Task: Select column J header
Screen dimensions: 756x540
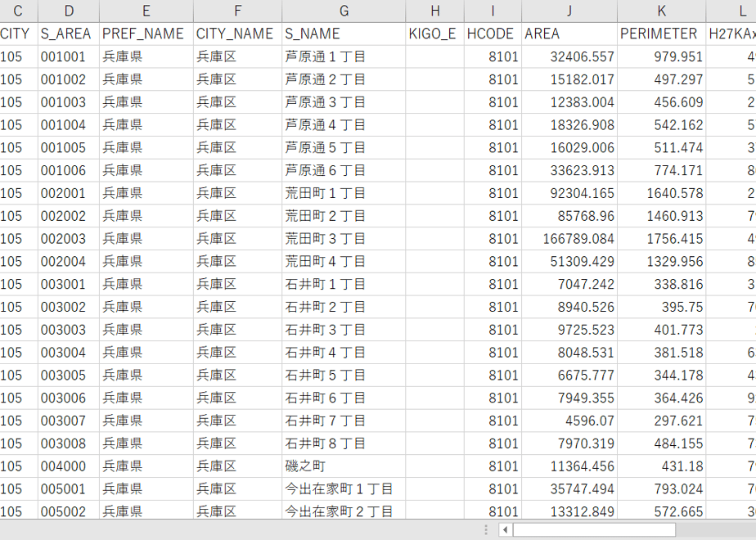Action: (x=569, y=11)
